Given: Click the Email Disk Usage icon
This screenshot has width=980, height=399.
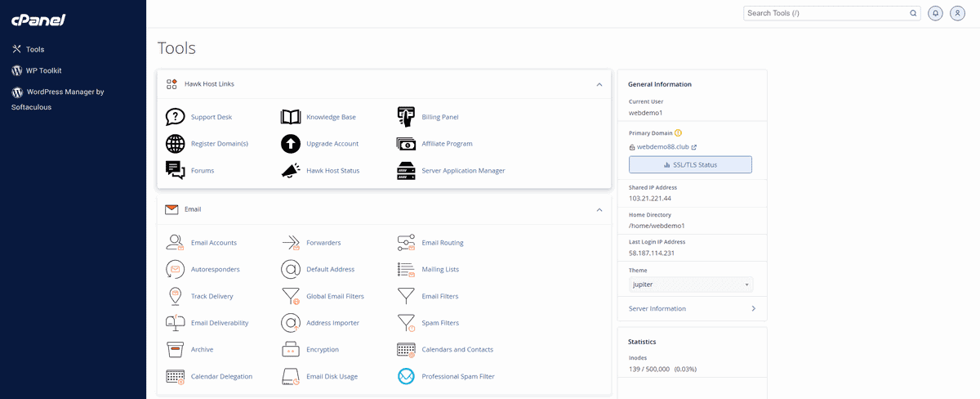Looking at the screenshot, I should tap(291, 377).
